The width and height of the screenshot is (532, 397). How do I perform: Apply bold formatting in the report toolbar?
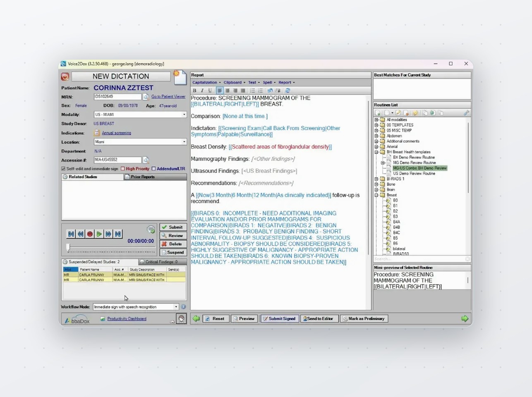pyautogui.click(x=194, y=91)
